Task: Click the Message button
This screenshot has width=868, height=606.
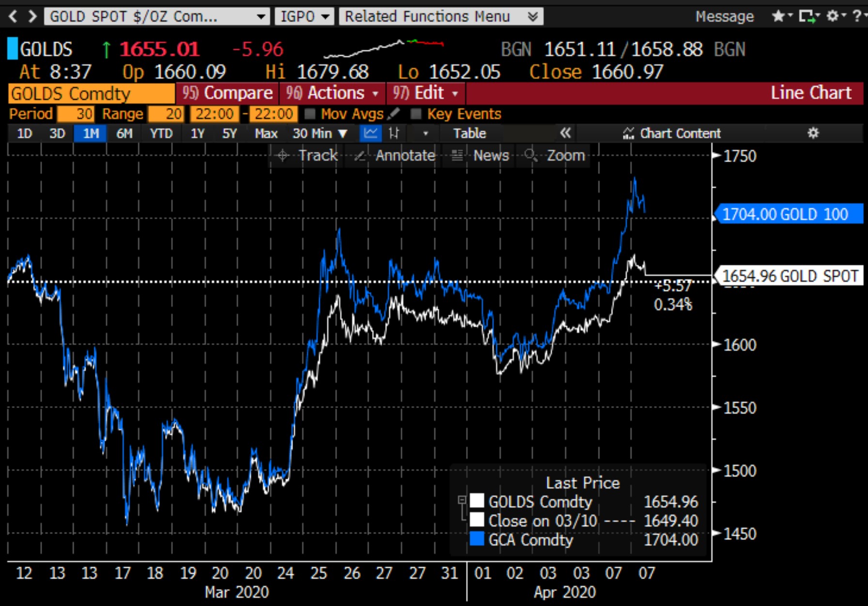Action: pyautogui.click(x=725, y=16)
